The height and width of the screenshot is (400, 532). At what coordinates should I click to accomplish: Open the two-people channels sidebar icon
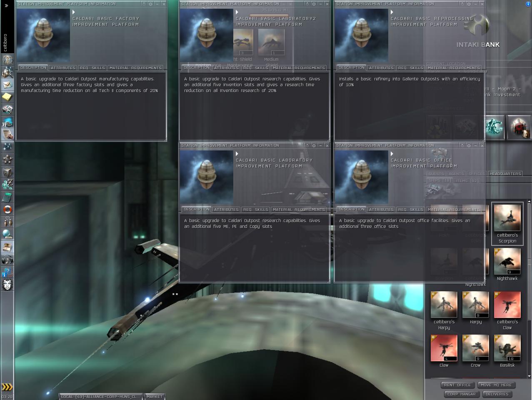coord(7,222)
